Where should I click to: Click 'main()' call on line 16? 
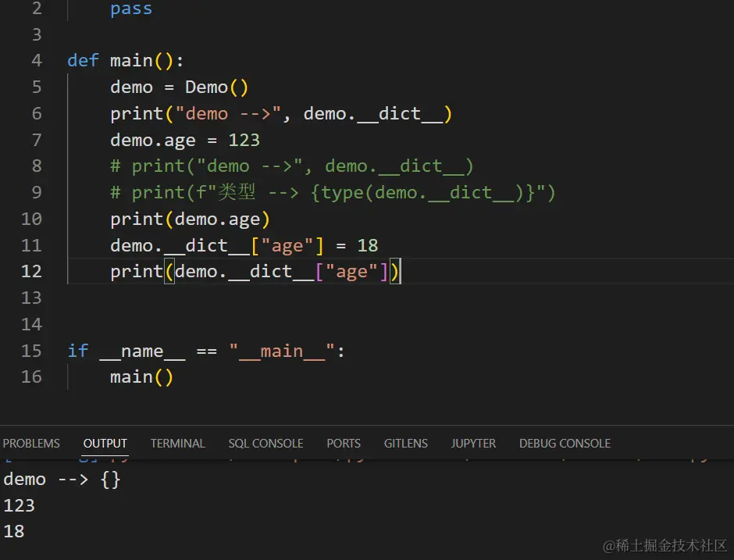click(141, 377)
